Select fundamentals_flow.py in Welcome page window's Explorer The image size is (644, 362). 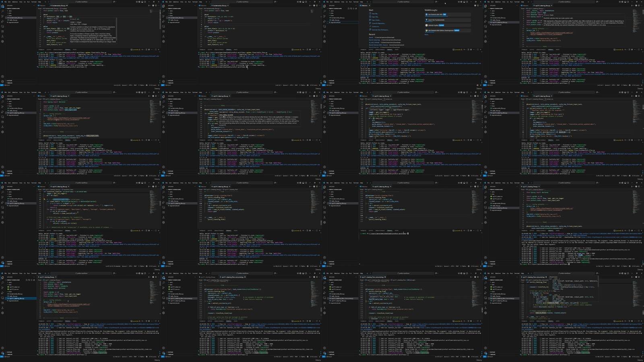coord(338,18)
